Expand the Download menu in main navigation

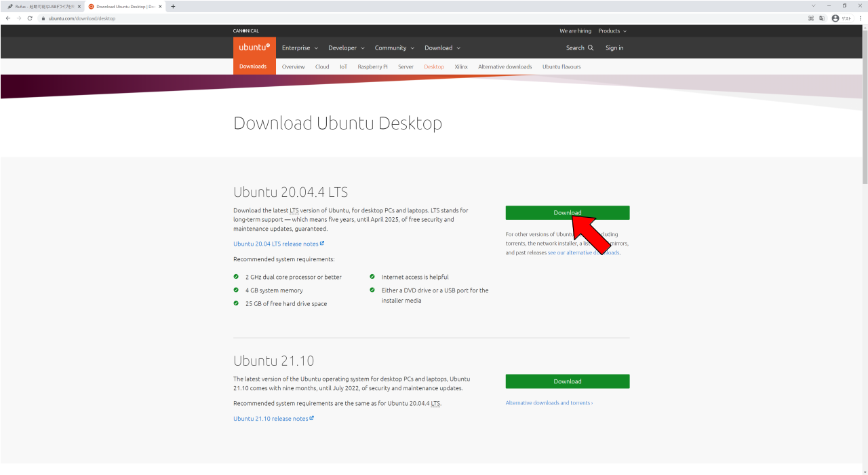pyautogui.click(x=442, y=47)
